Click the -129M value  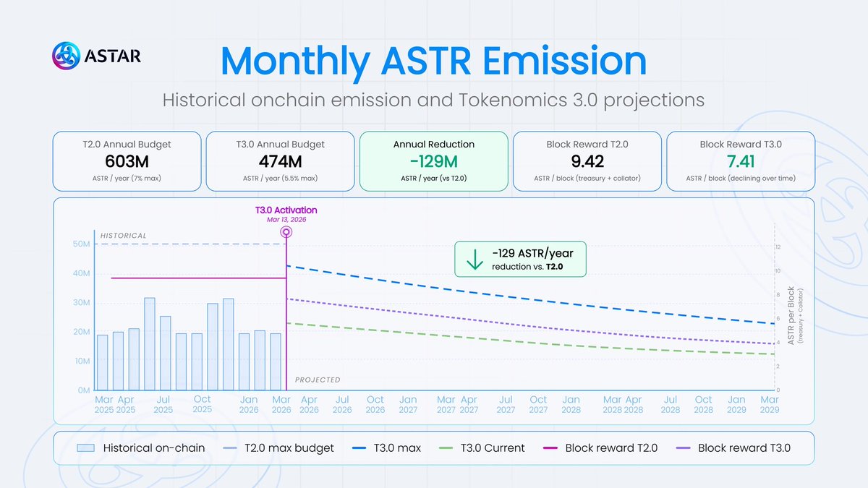coord(434,160)
